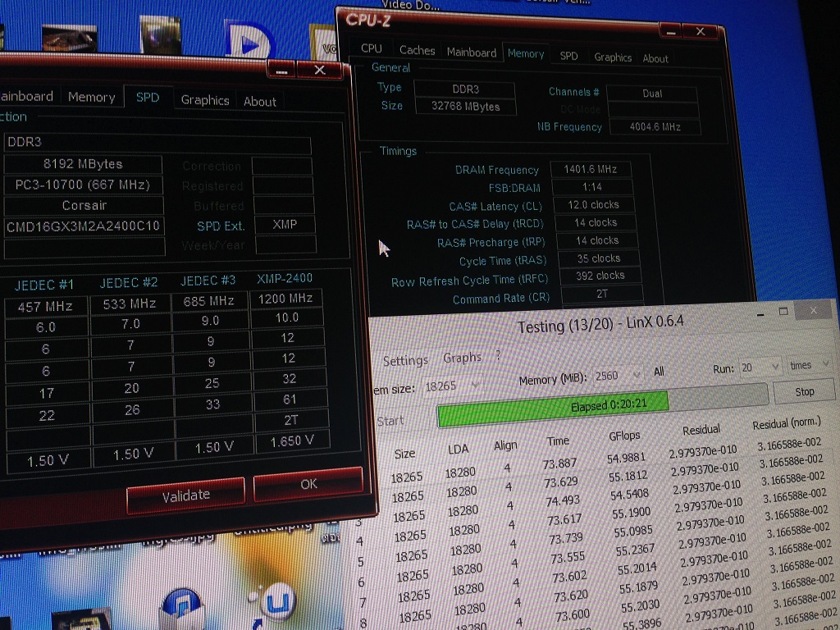Image resolution: width=840 pixels, height=630 pixels.
Task: Open the Graphics tab in right CPU-Z window
Action: click(x=612, y=57)
